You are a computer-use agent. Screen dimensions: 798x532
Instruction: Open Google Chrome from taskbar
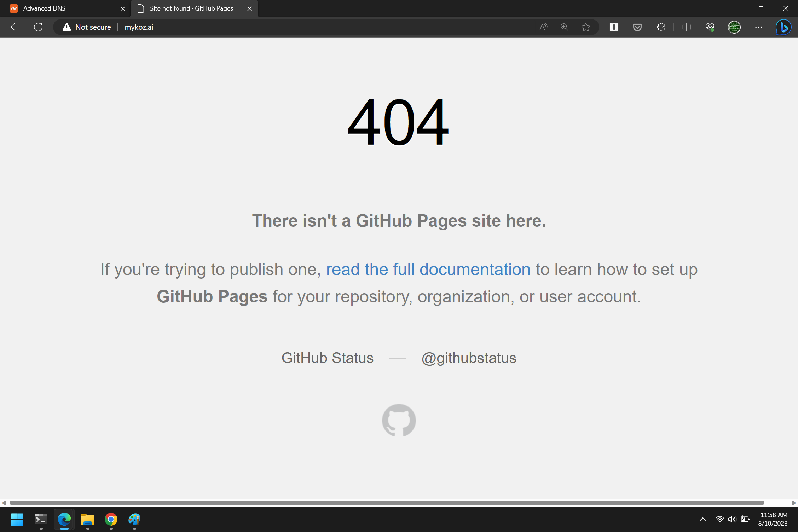point(111,519)
